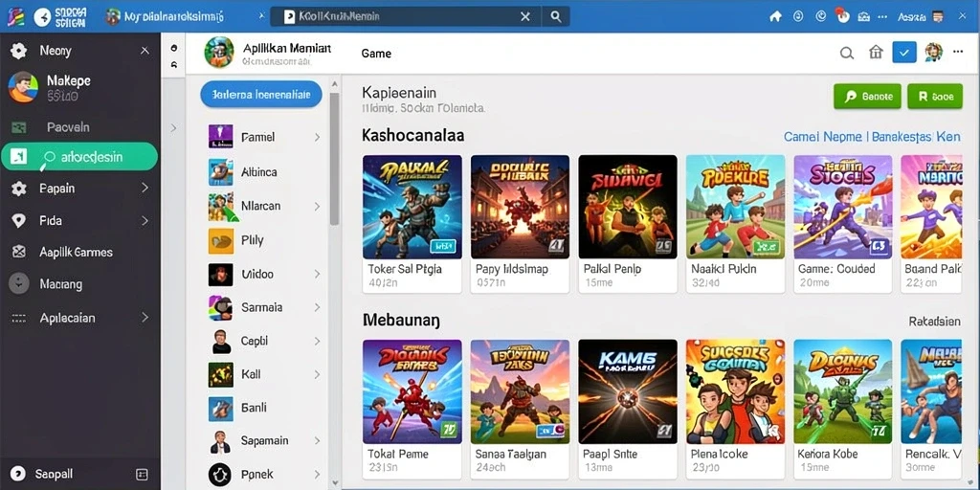Open the Sanaa Taalgan game thumbnail

click(x=520, y=391)
